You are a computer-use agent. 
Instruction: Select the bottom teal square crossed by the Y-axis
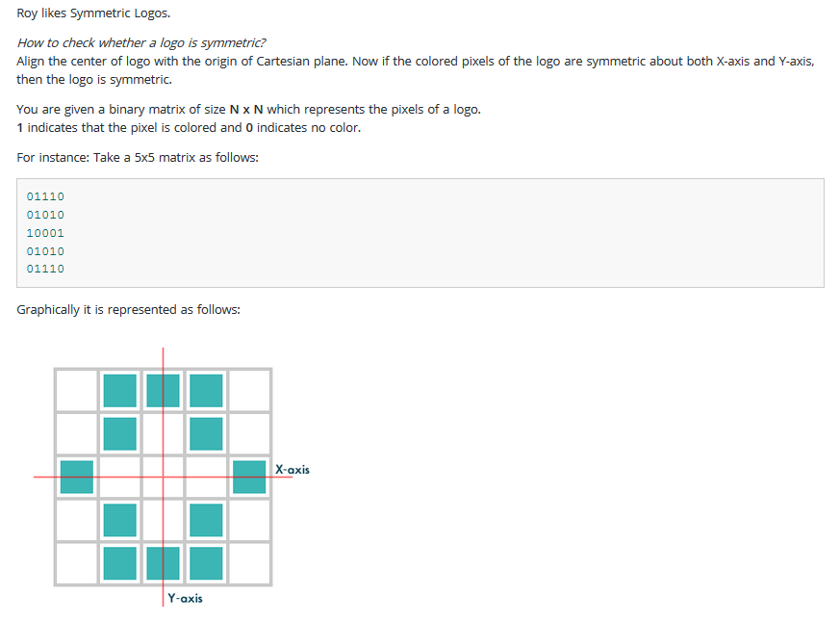[x=163, y=563]
